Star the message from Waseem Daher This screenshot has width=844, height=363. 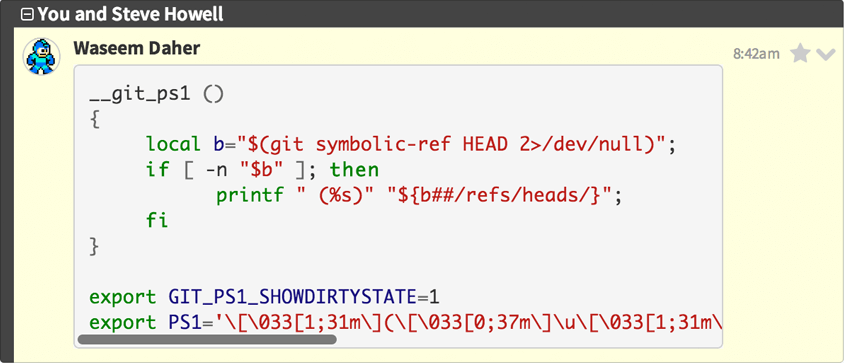pyautogui.click(x=800, y=53)
